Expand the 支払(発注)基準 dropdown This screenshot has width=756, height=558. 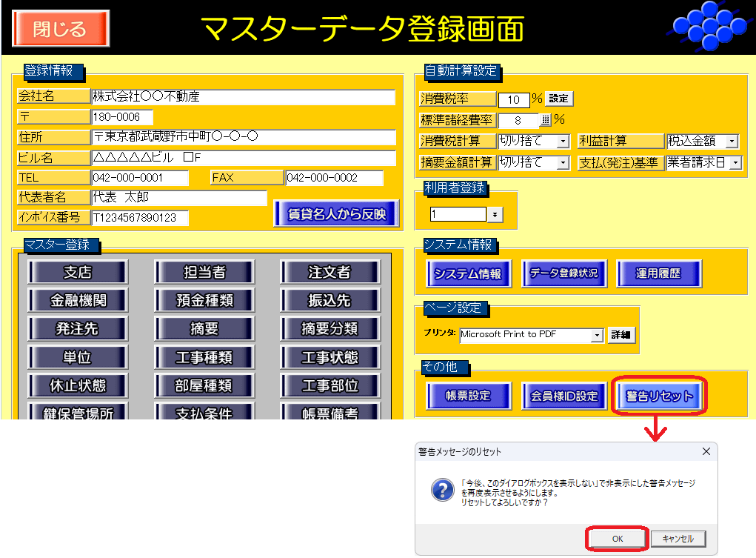(x=735, y=162)
